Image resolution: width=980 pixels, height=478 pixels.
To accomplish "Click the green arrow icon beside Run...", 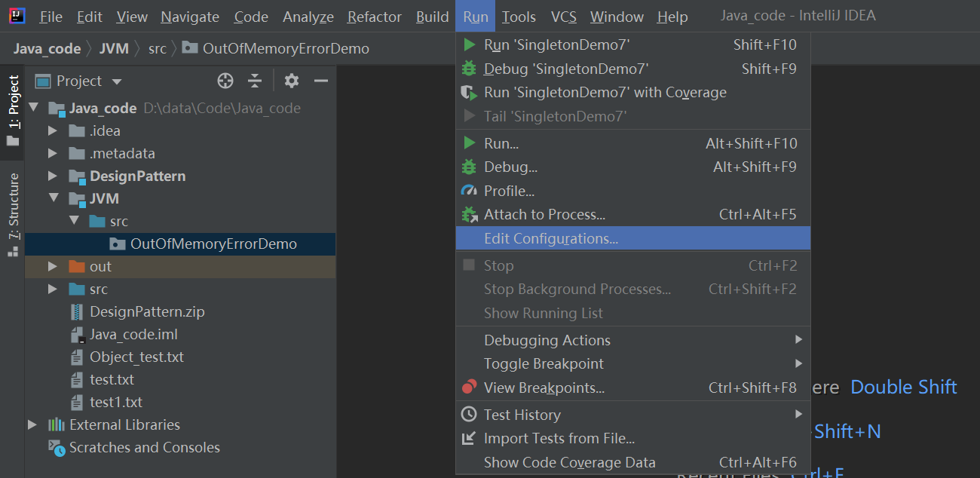I will point(470,143).
